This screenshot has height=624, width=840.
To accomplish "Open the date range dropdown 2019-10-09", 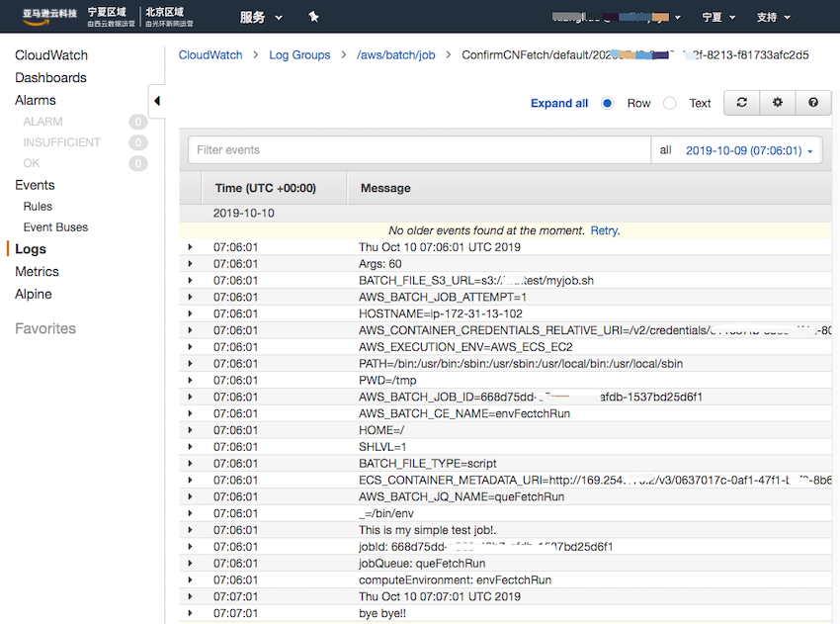I will pyautogui.click(x=749, y=150).
